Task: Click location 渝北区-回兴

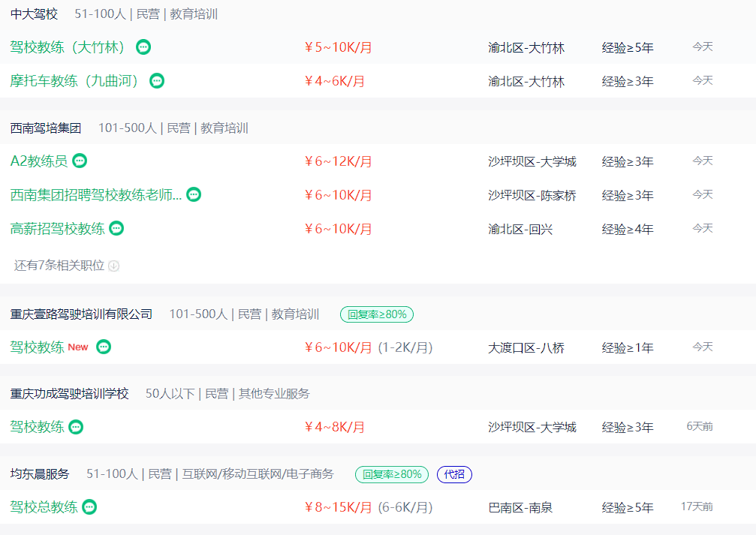Action: [x=520, y=229]
